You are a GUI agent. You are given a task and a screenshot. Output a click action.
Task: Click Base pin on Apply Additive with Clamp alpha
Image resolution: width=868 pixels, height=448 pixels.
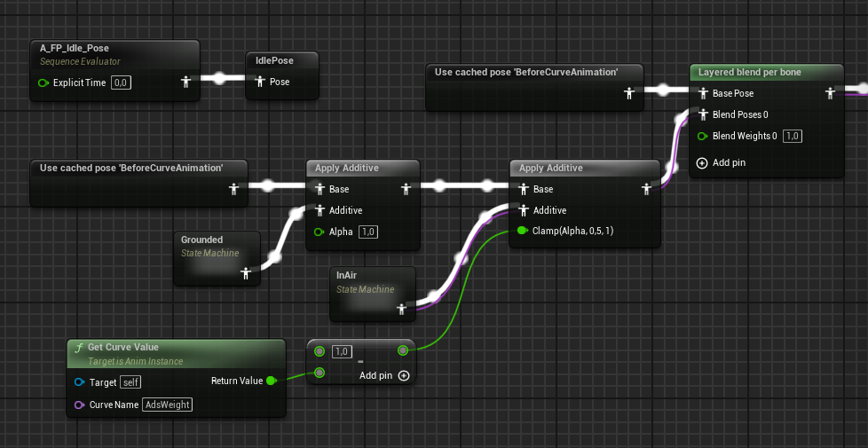[x=524, y=189]
